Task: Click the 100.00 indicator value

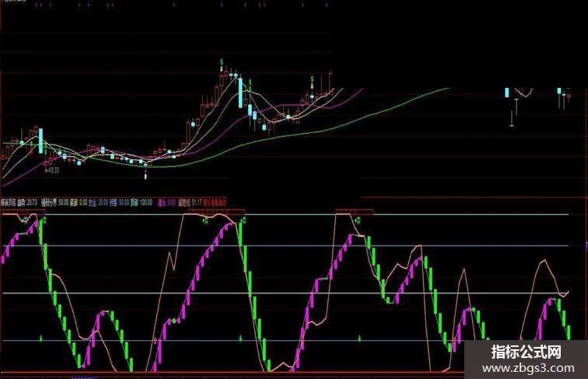Action: 146,203
